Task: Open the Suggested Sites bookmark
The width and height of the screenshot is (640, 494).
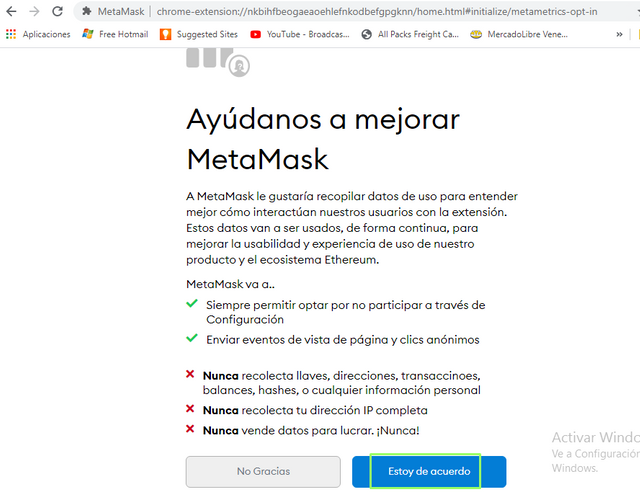Action: pyautogui.click(x=199, y=34)
